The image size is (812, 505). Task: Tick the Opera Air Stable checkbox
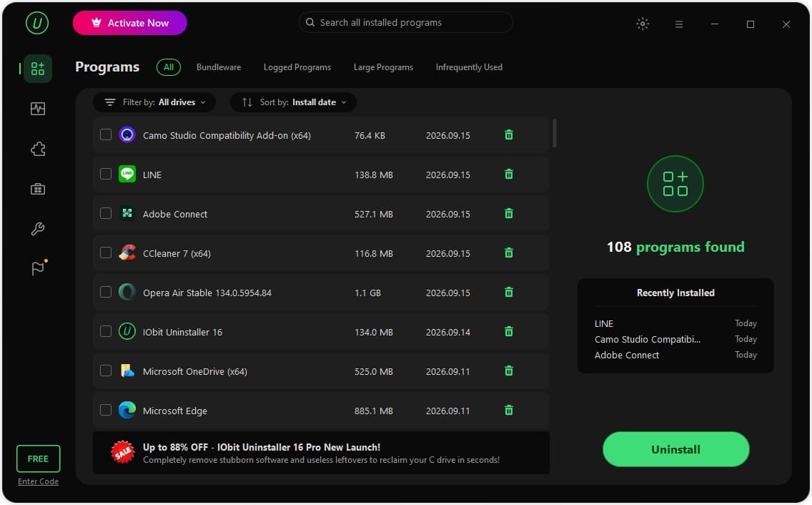click(x=106, y=293)
